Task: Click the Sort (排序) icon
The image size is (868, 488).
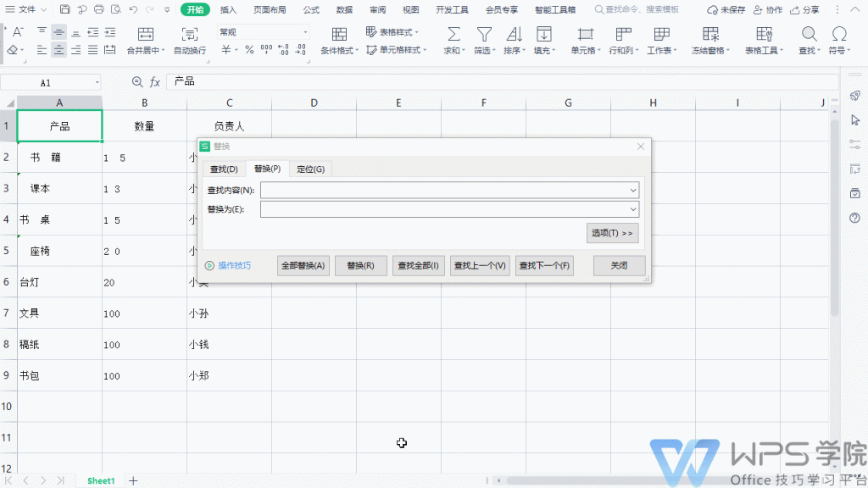Action: click(514, 35)
